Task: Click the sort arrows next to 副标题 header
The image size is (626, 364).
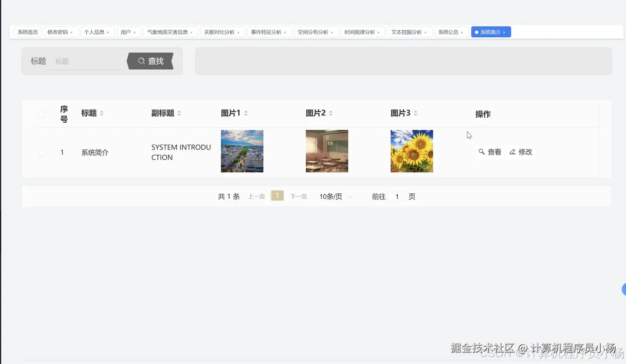Action: coord(179,113)
